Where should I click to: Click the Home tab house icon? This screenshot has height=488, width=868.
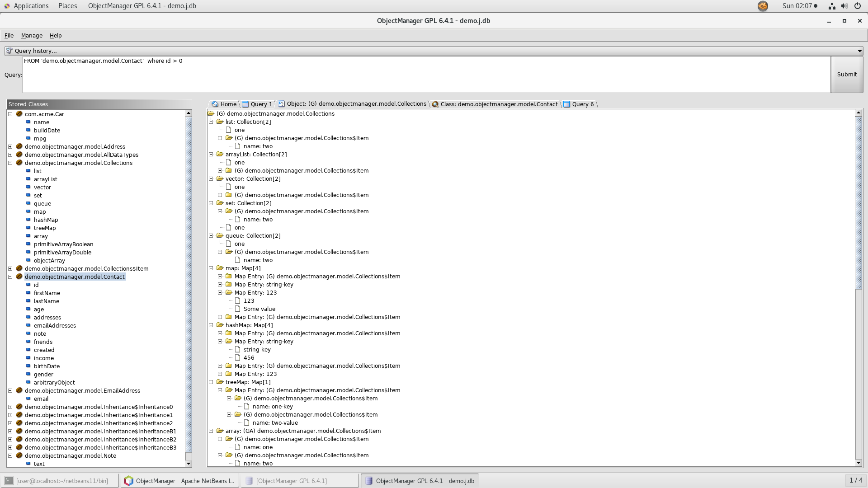click(215, 104)
